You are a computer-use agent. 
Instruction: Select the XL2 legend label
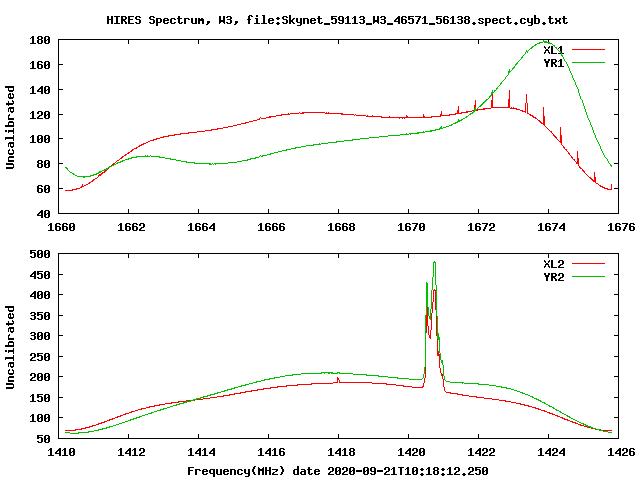point(553,264)
